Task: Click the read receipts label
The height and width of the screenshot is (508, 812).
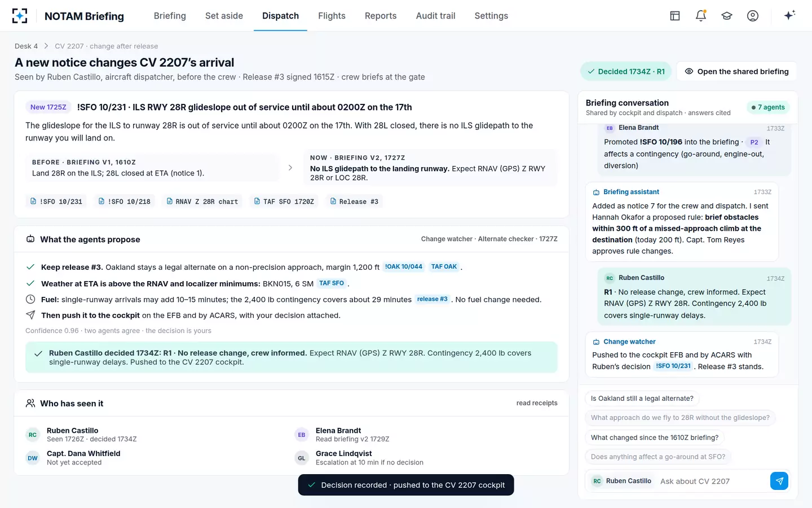Action: 537,403
